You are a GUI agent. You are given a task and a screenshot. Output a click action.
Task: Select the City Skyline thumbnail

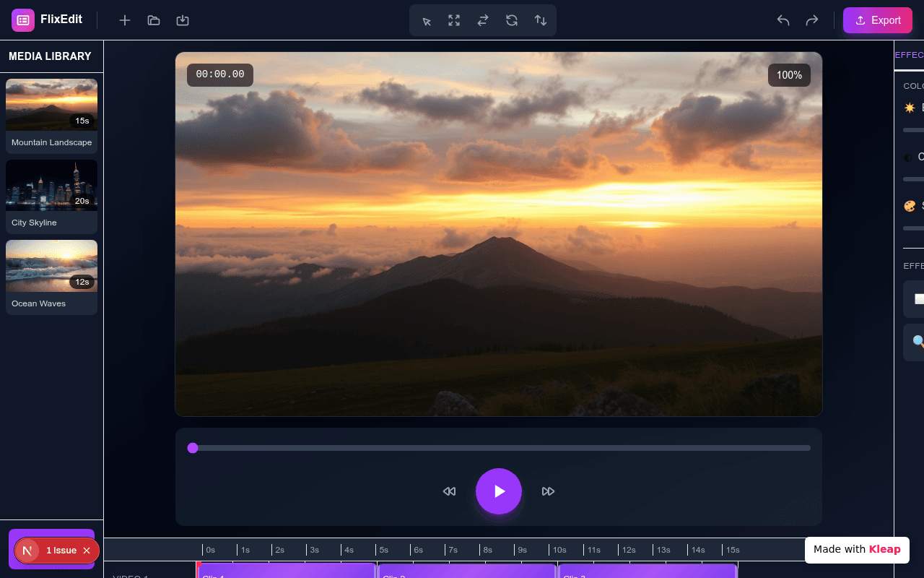pyautogui.click(x=51, y=186)
